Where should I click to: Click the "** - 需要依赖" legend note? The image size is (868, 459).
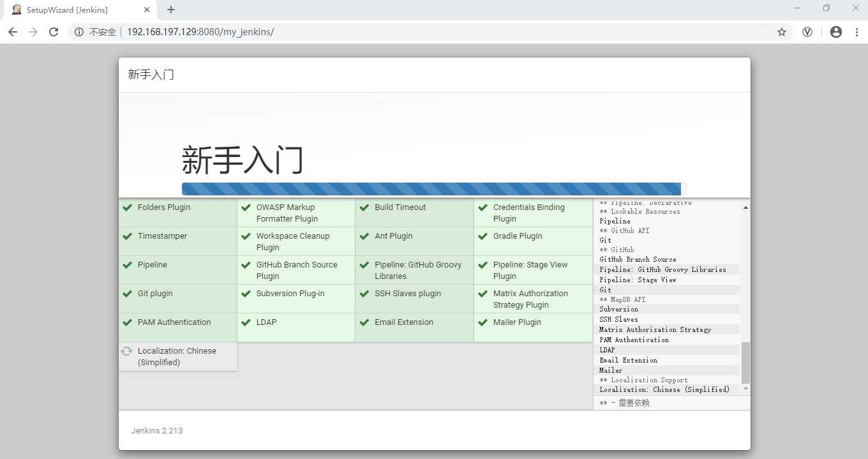point(624,403)
